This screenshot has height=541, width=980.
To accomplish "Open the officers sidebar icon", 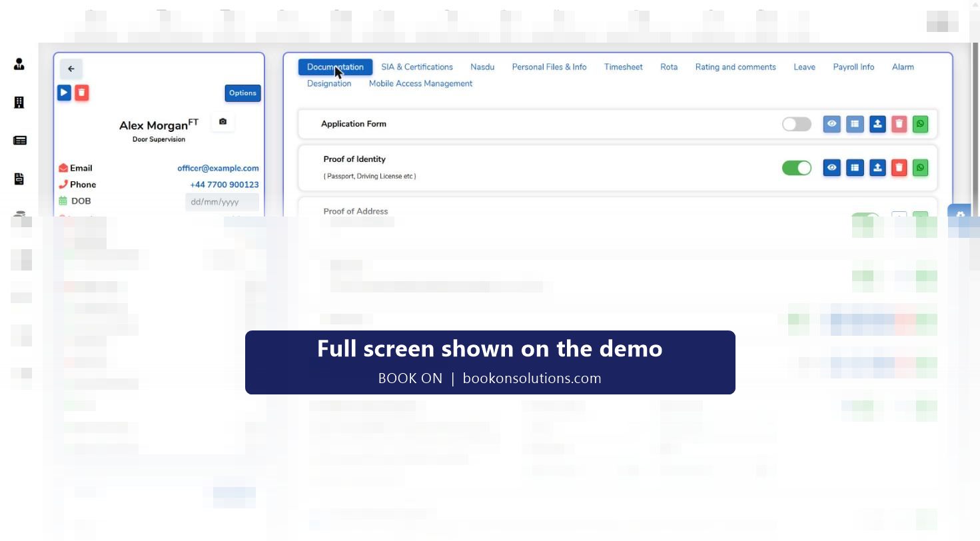I will (x=19, y=65).
